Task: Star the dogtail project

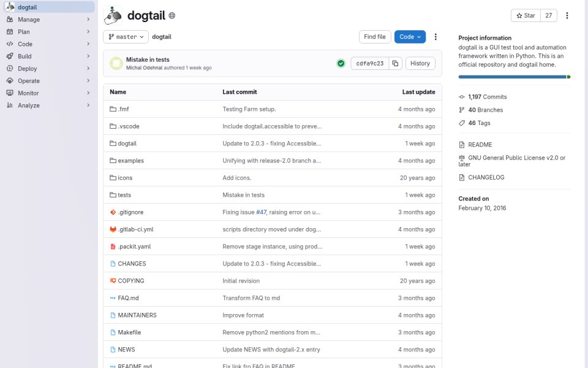Action: (526, 15)
